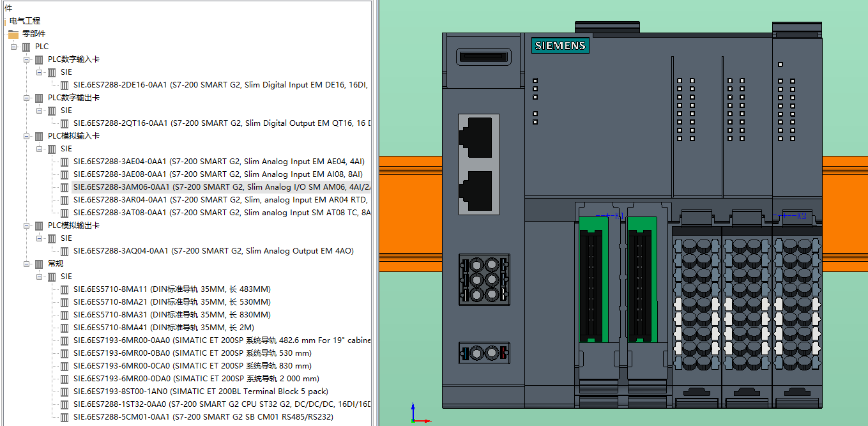Click the K2 label in 3D view
Viewport: 868px width, 426px height.
(802, 217)
